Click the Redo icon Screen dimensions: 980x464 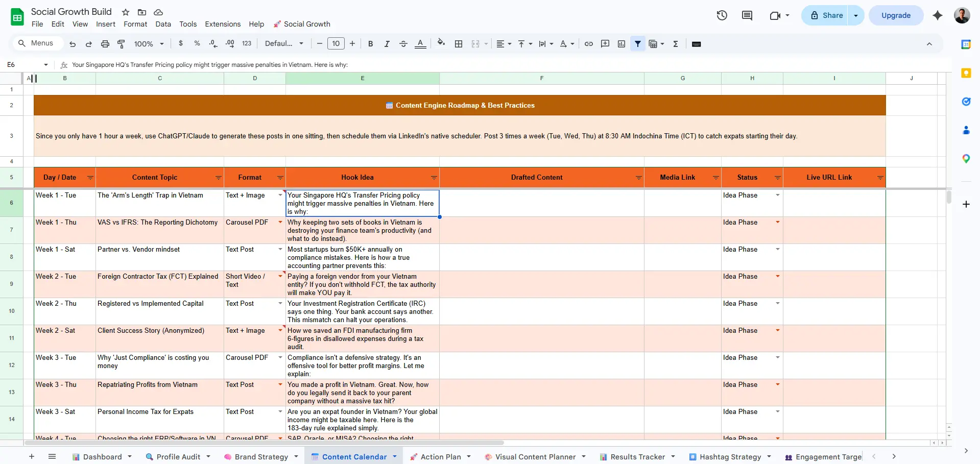pos(89,44)
